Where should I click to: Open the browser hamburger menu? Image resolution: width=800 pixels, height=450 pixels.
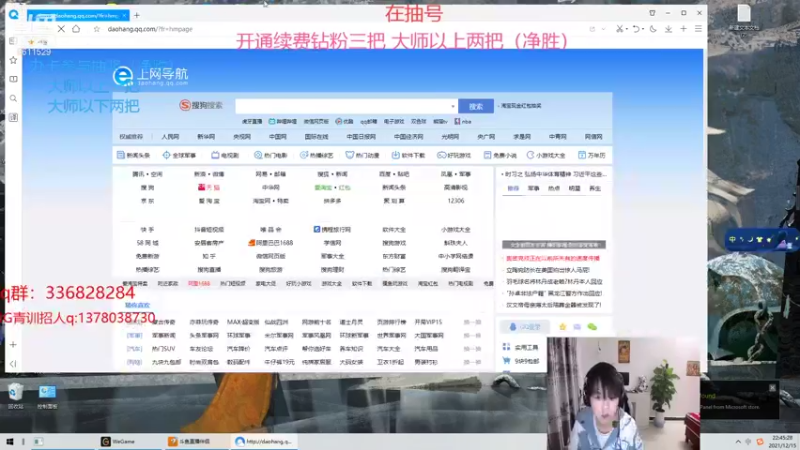tap(698, 29)
